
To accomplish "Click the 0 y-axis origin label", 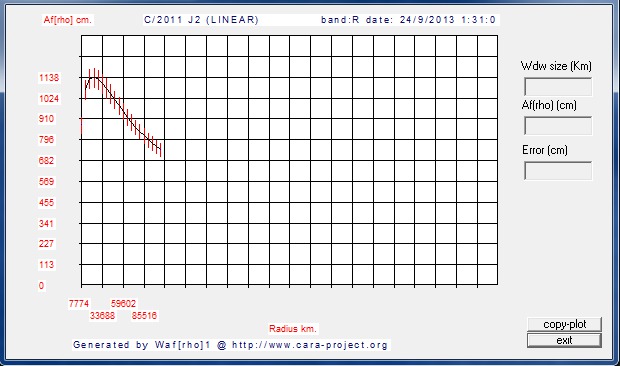I will (x=42, y=285).
